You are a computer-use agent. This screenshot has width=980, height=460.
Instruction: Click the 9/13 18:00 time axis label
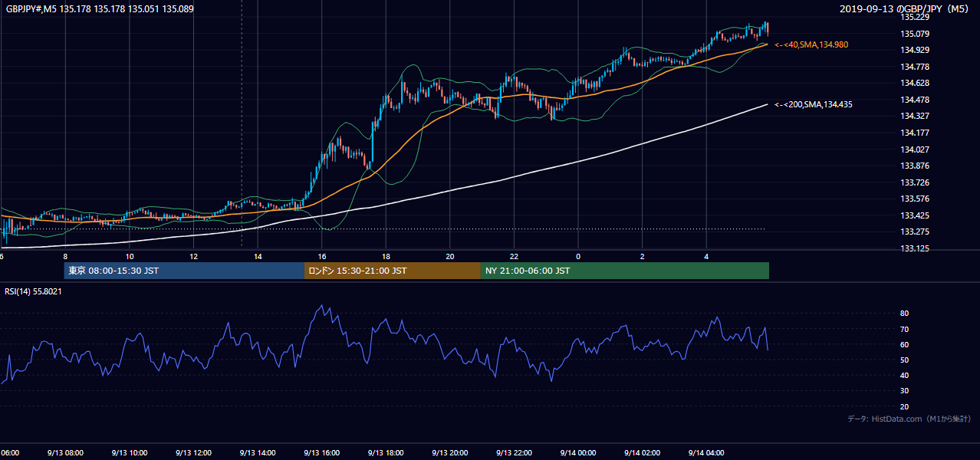386,453
